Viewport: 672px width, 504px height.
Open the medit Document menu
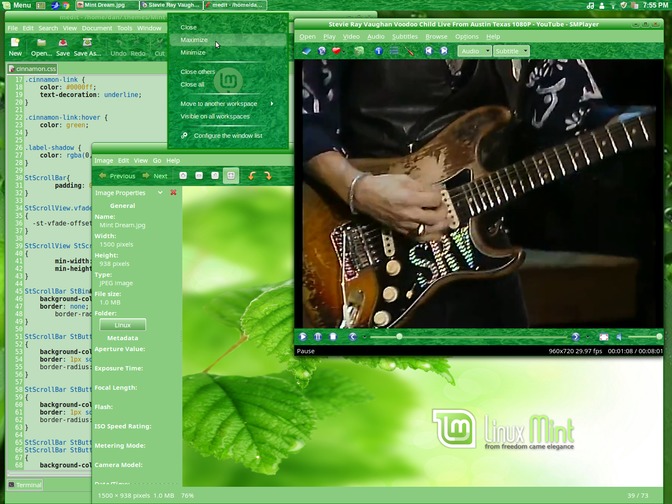(x=97, y=28)
